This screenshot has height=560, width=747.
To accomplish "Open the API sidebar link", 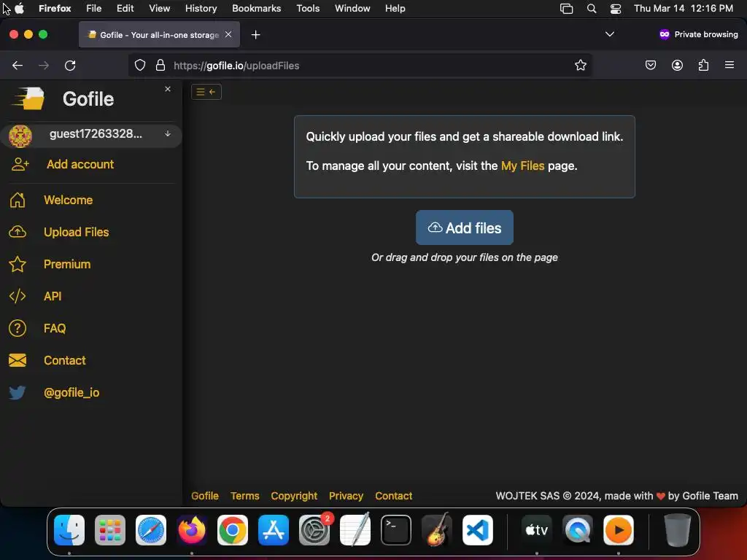I will 53,296.
